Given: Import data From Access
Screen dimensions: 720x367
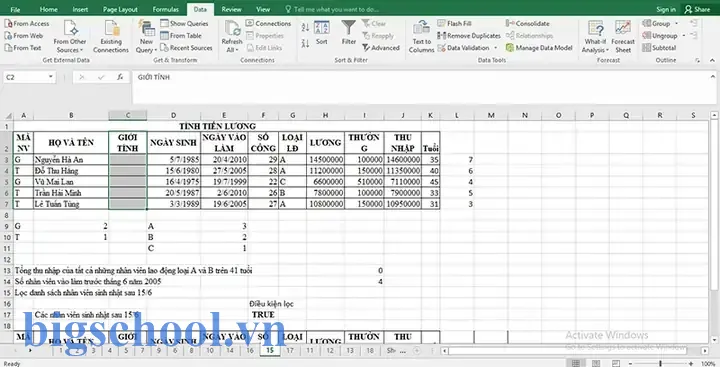Looking at the screenshot, I should [27, 23].
